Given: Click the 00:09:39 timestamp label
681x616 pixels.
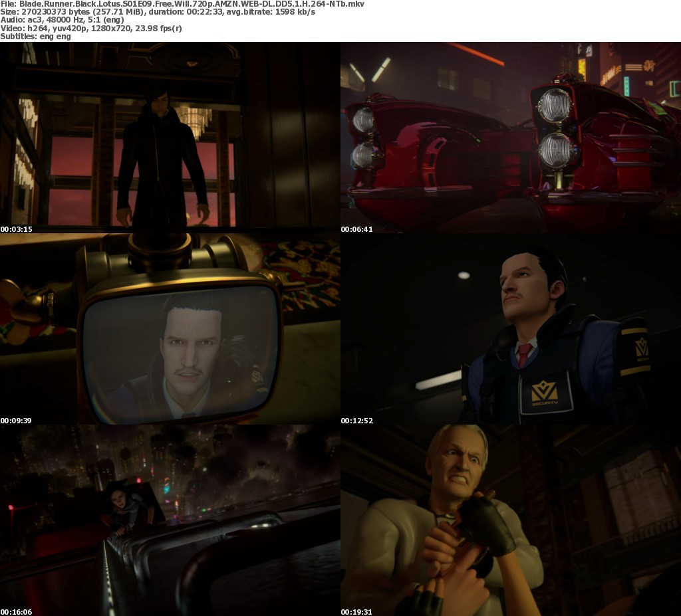Looking at the screenshot, I should coord(17,421).
